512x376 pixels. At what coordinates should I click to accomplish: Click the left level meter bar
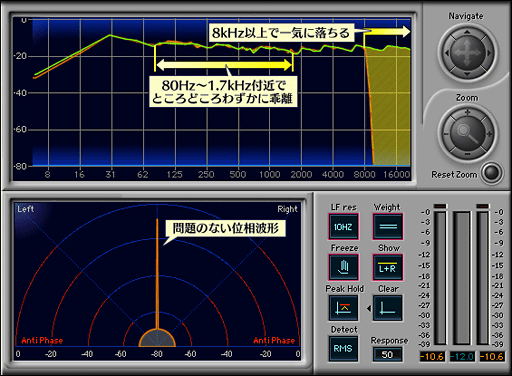440,277
